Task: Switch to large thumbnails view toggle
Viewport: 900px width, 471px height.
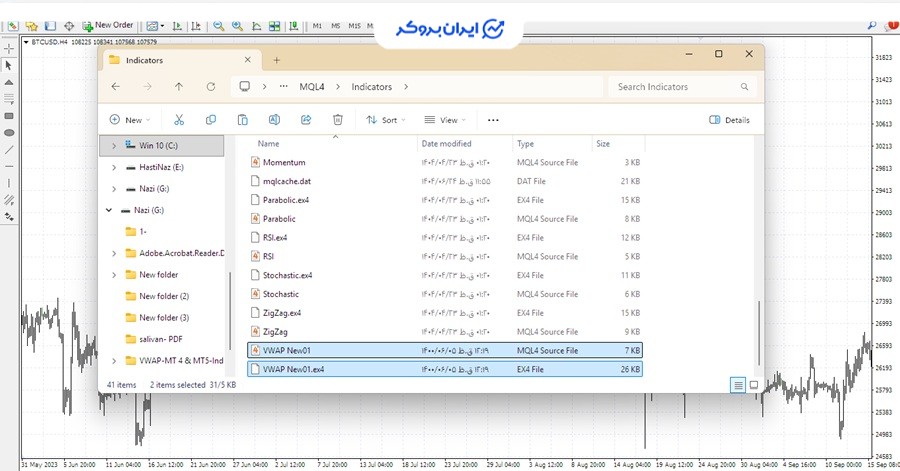Action: (x=754, y=384)
